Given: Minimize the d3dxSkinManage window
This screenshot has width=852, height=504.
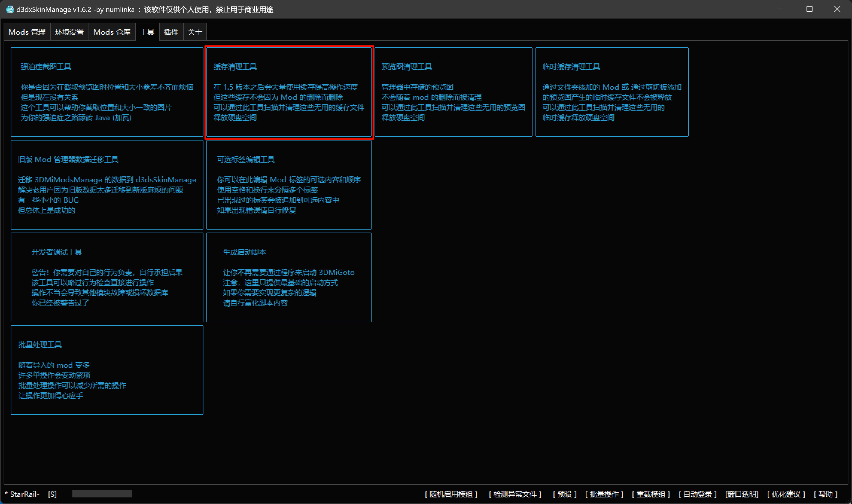Looking at the screenshot, I should pyautogui.click(x=782, y=9).
